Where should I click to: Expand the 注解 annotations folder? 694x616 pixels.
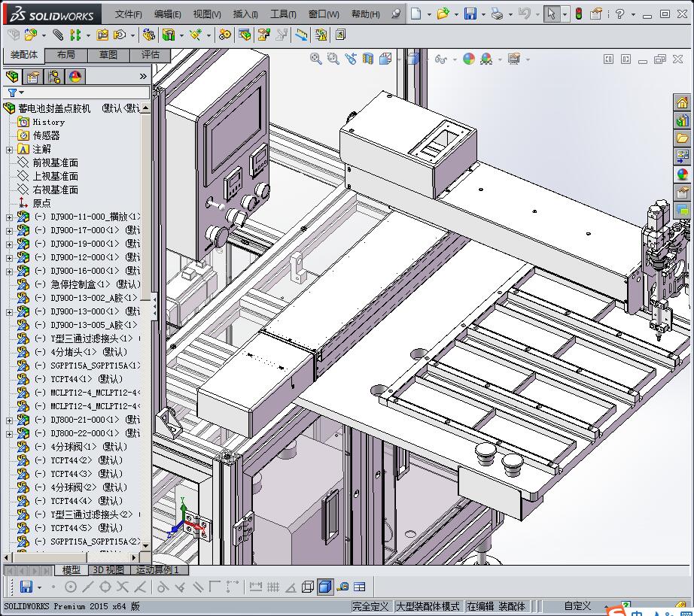point(9,150)
